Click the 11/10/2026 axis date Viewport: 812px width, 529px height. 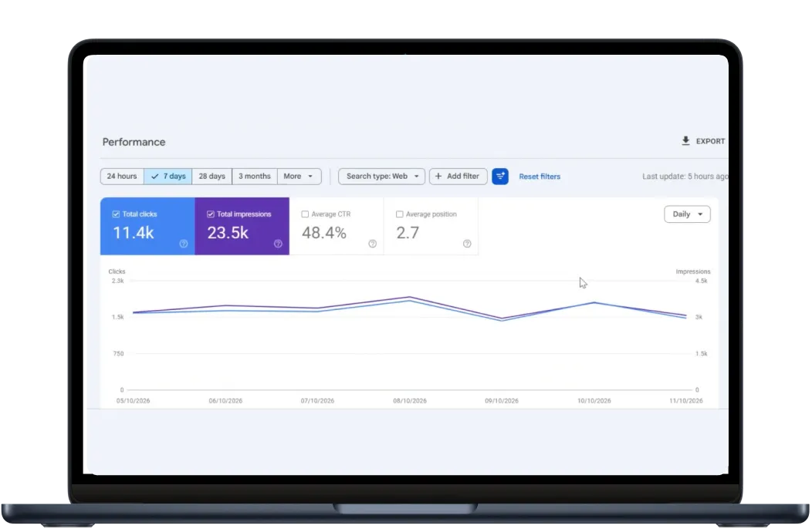[686, 401]
